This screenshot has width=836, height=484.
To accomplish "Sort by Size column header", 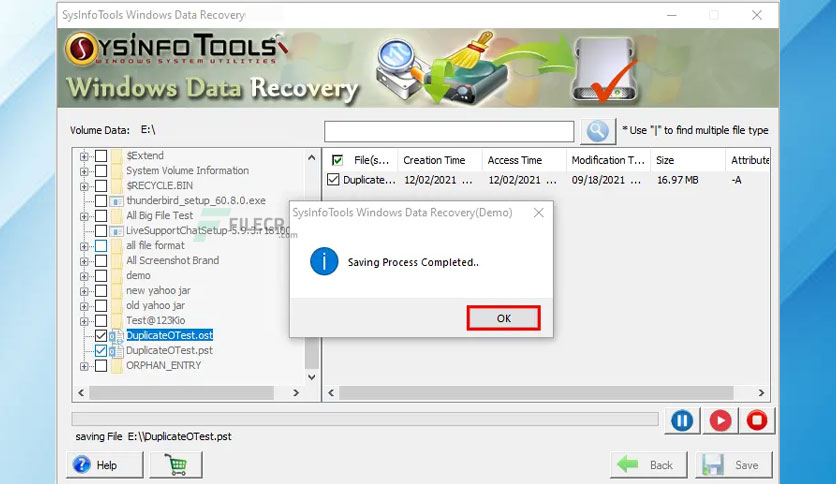I will [688, 160].
